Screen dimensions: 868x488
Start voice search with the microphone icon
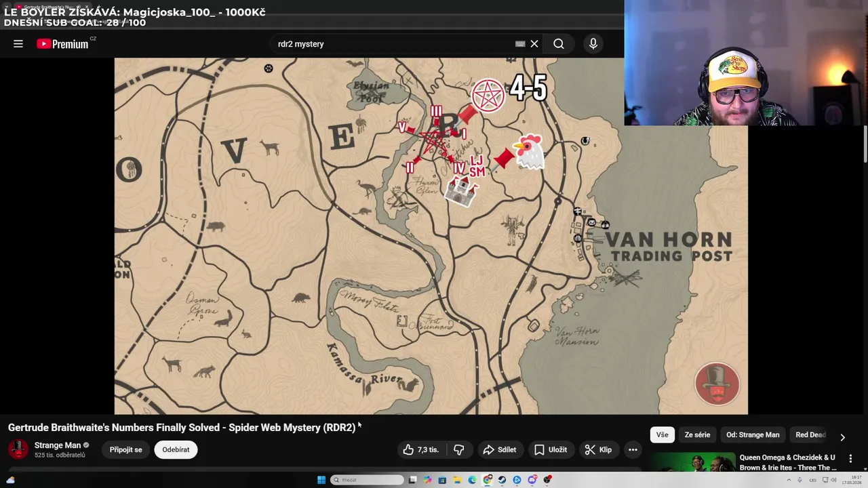(x=593, y=43)
